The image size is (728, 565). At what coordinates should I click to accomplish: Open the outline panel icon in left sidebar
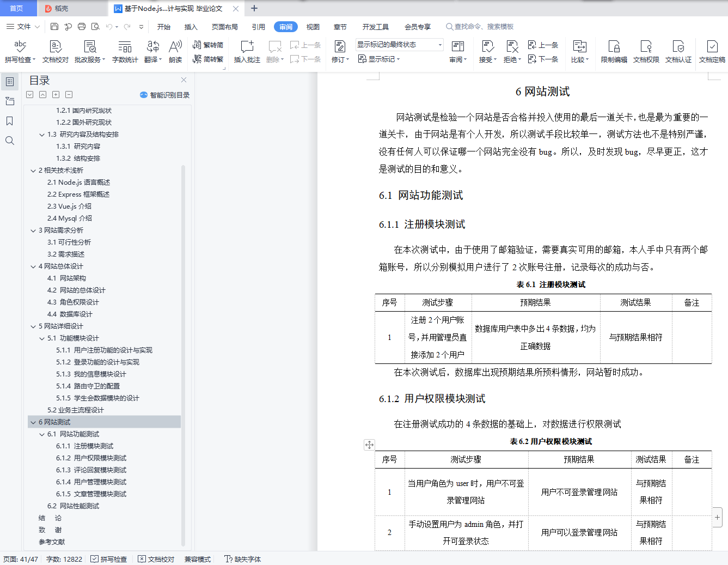10,82
